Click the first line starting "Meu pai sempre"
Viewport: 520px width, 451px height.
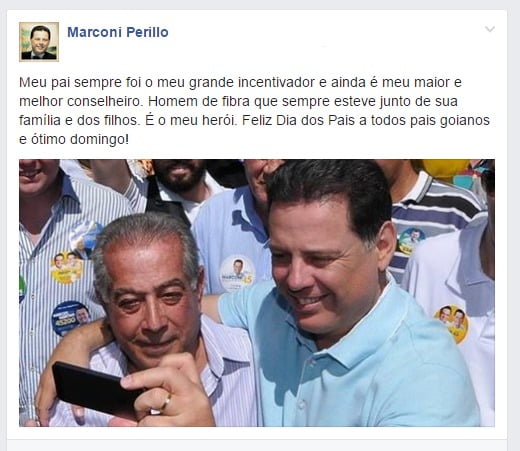click(240, 82)
